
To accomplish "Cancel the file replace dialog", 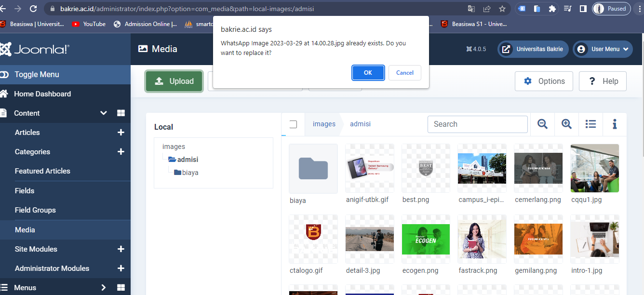I will click(405, 73).
